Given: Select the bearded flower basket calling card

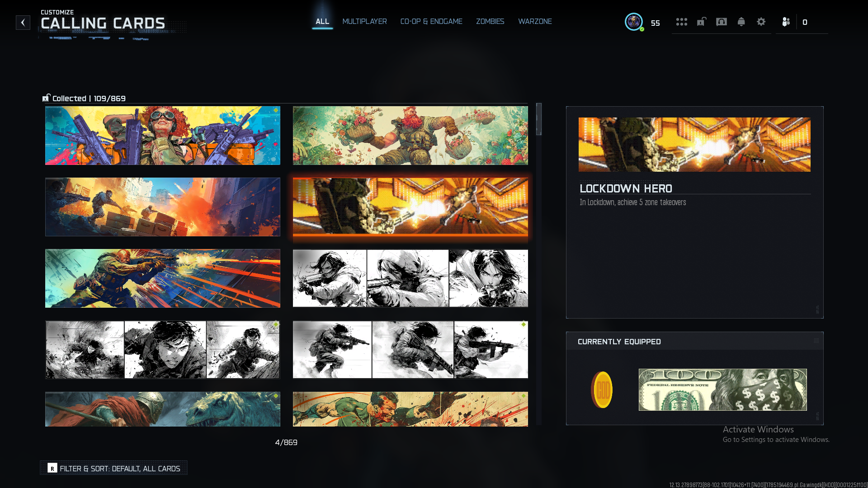Looking at the screenshot, I should pos(410,136).
